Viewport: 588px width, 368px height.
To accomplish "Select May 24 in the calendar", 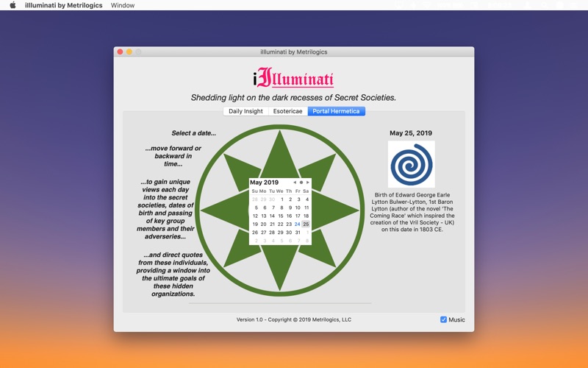I will click(298, 224).
